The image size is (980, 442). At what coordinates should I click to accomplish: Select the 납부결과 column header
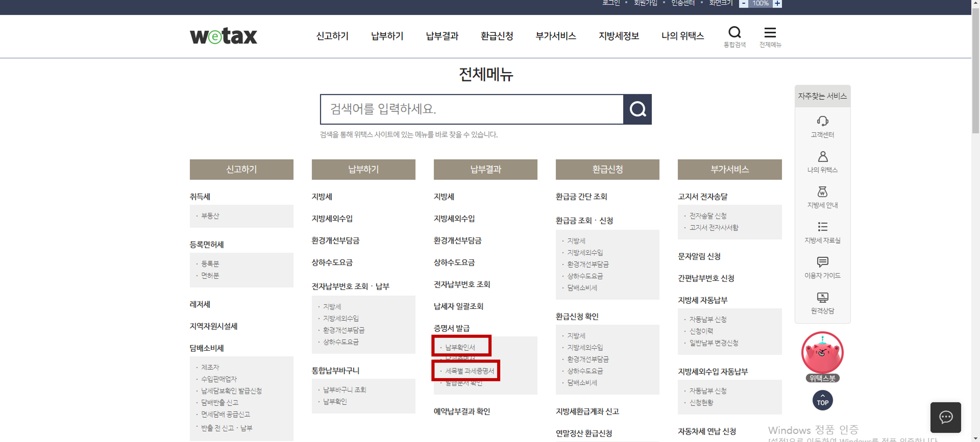[x=486, y=169]
